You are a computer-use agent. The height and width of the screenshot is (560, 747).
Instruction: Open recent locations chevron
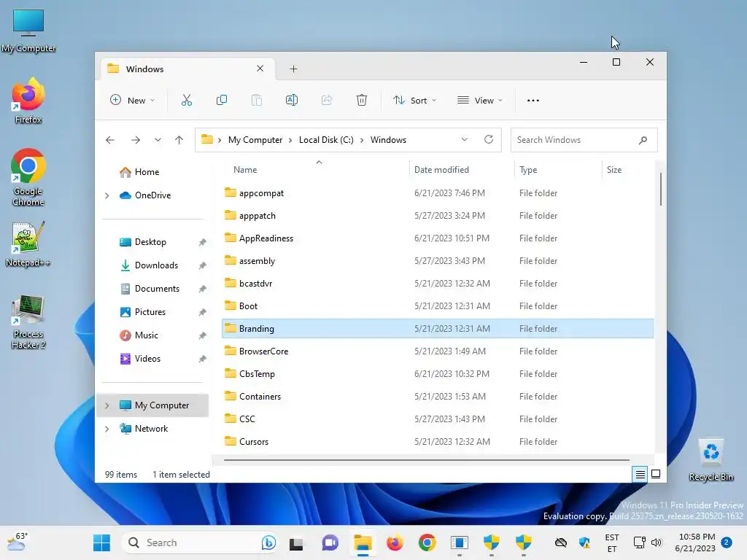158,140
